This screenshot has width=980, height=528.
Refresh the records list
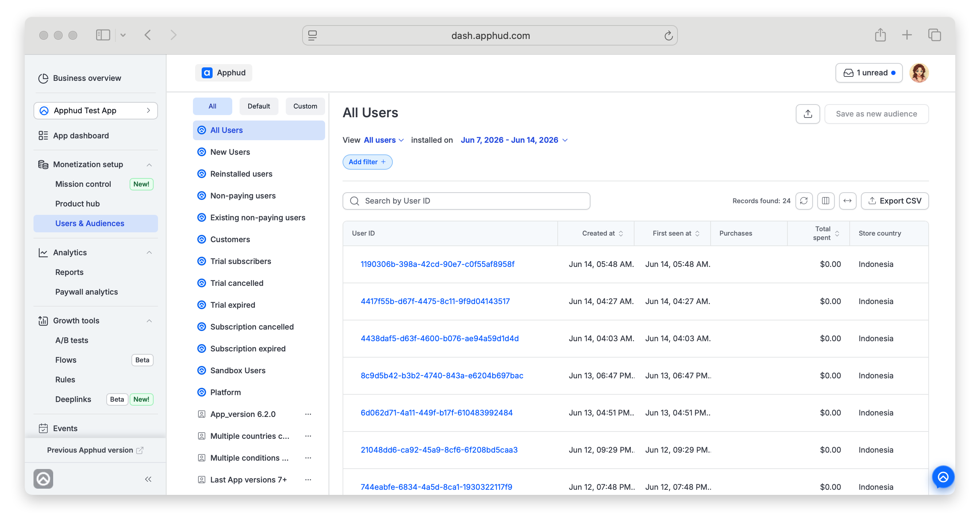pyautogui.click(x=803, y=201)
